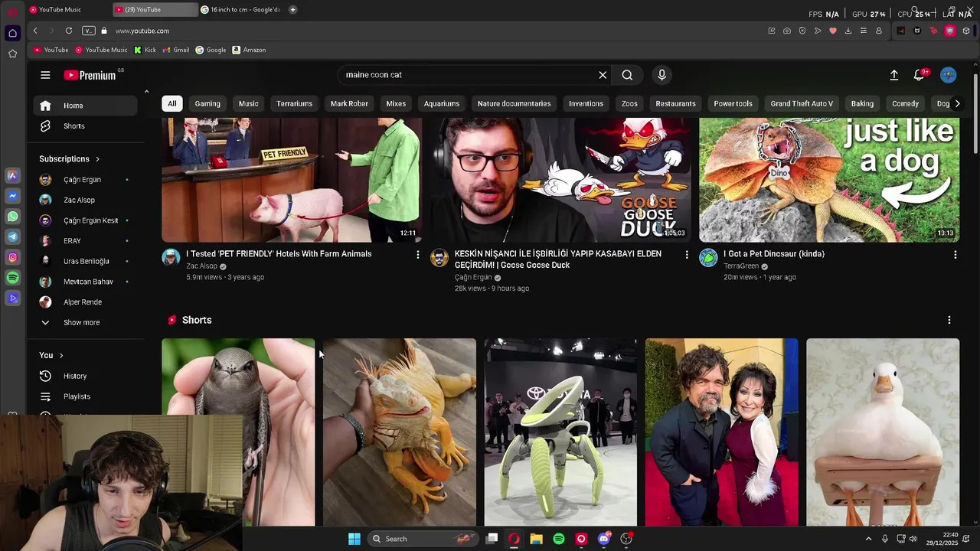Open Shorts in the sidebar
Screen dimensions: 980x551
click(x=86, y=126)
